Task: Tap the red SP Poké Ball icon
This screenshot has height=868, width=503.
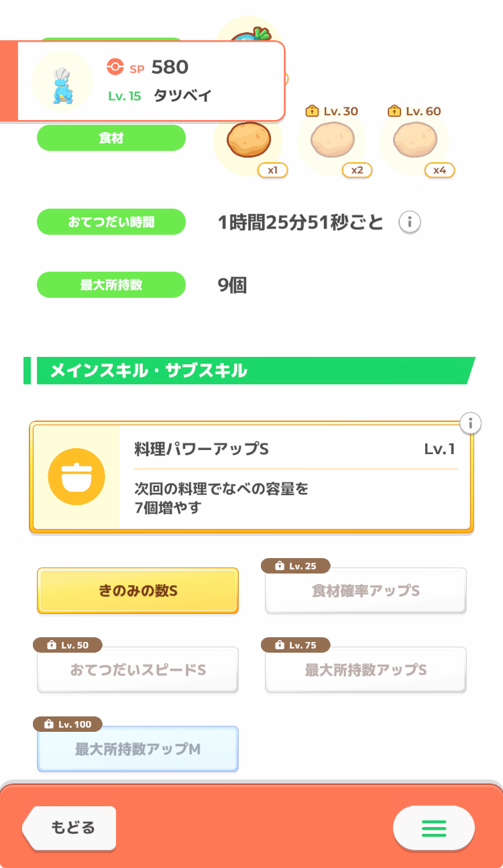Action: point(115,67)
